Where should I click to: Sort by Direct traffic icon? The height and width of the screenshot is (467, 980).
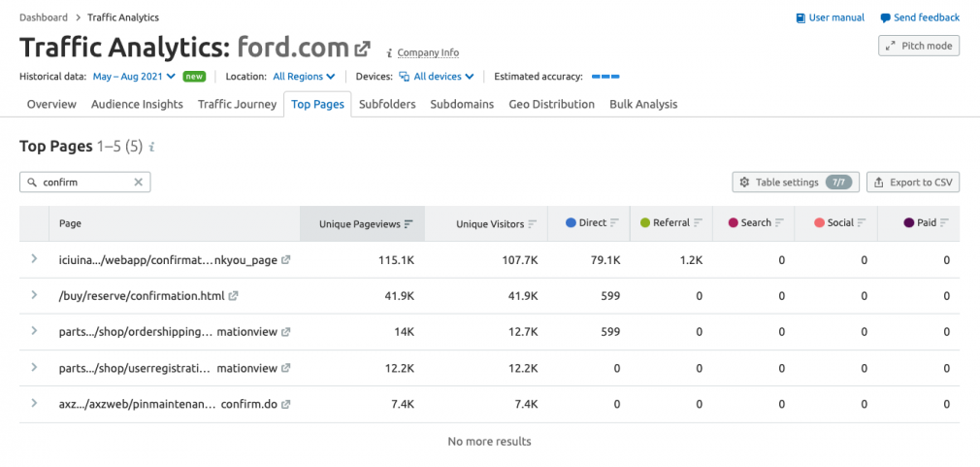(615, 222)
